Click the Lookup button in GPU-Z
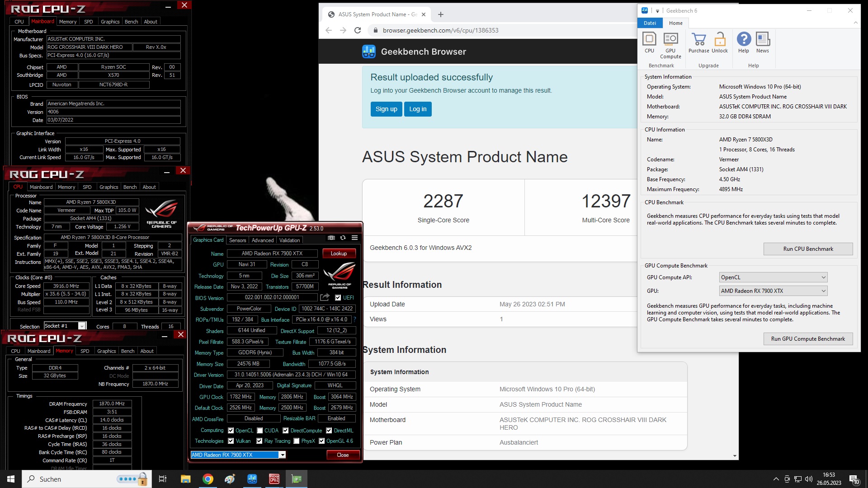868x488 pixels. (x=339, y=253)
